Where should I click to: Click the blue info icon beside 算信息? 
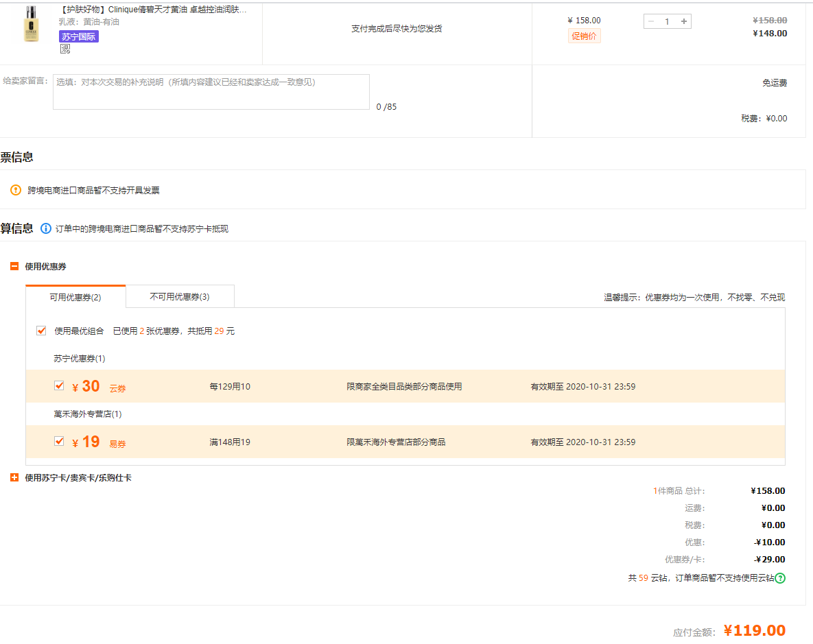[x=46, y=228]
